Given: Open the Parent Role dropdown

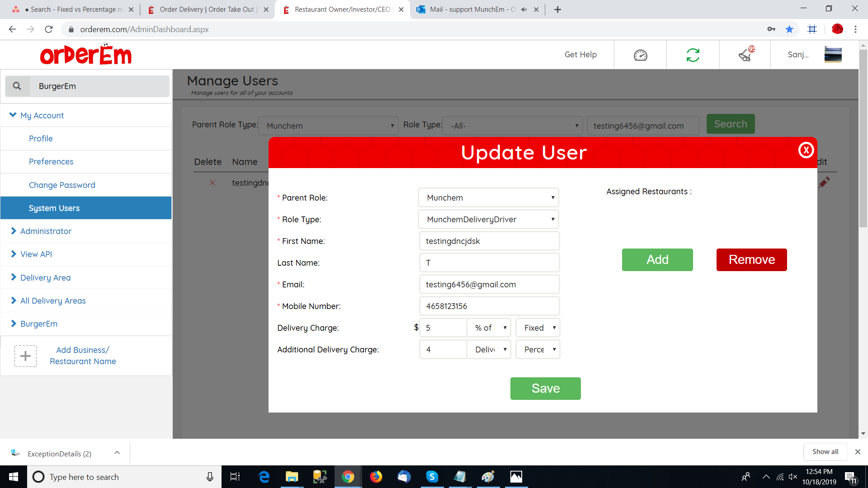Looking at the screenshot, I should (x=489, y=198).
